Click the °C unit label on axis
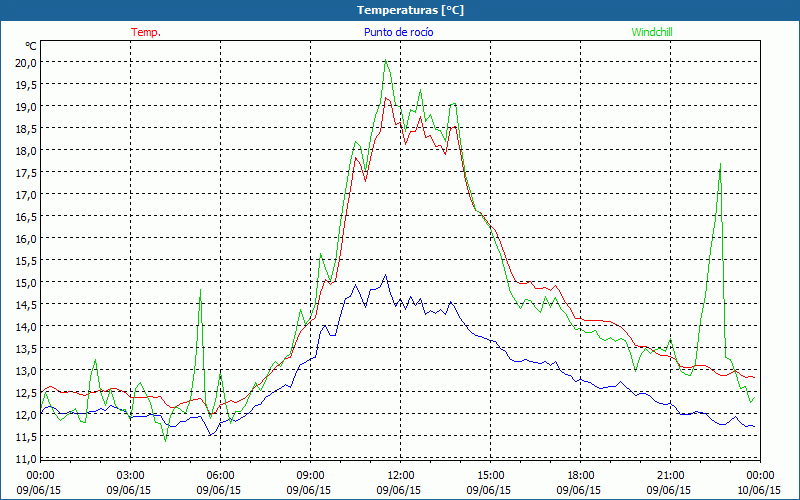The height and width of the screenshot is (500, 800). (31, 46)
